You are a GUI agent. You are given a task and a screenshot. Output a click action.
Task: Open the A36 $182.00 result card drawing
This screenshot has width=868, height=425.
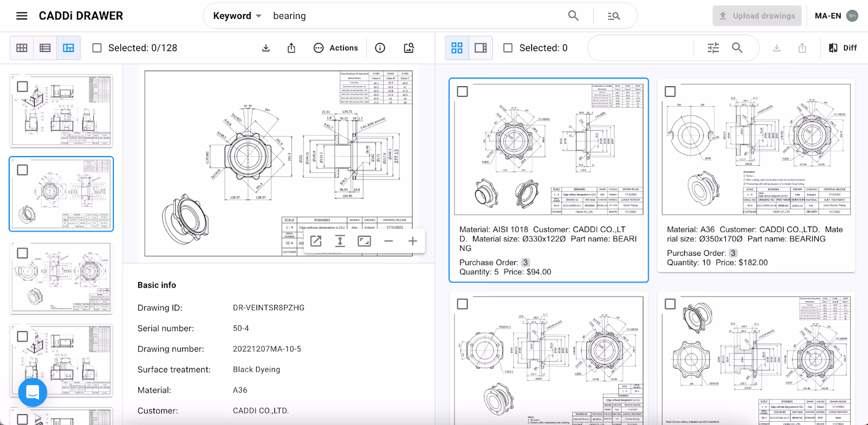point(756,149)
